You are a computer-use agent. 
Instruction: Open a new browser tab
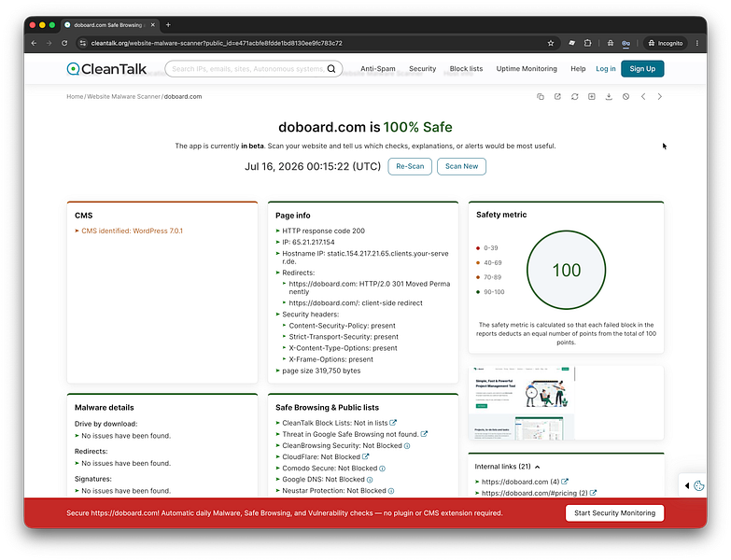coord(168,24)
